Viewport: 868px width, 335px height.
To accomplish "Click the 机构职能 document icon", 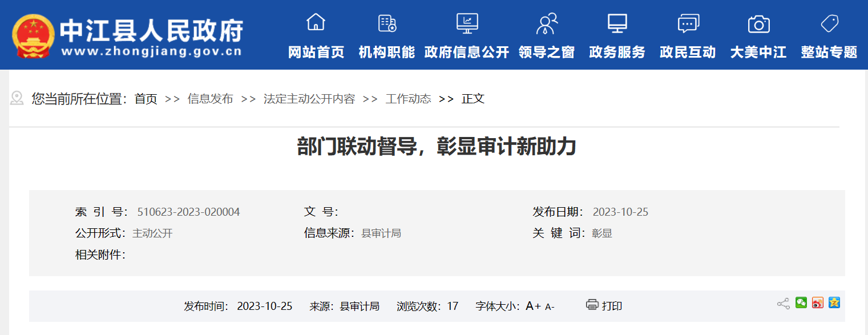I will pyautogui.click(x=387, y=23).
